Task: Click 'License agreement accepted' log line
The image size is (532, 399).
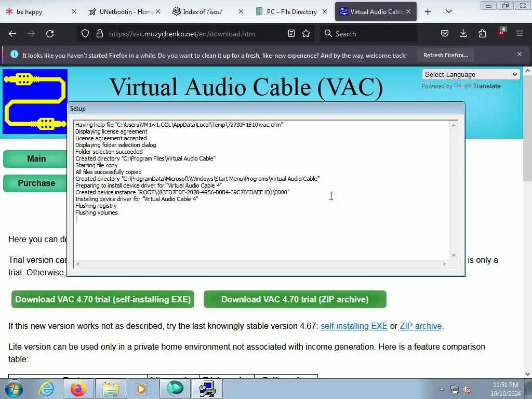Action: (111, 138)
